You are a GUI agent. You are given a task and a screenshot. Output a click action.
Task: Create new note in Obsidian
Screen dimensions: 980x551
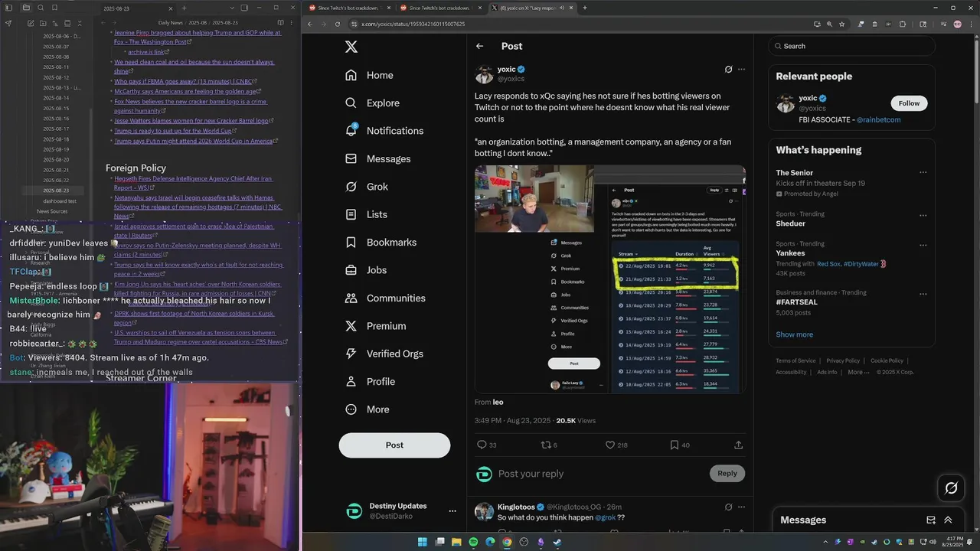31,23
